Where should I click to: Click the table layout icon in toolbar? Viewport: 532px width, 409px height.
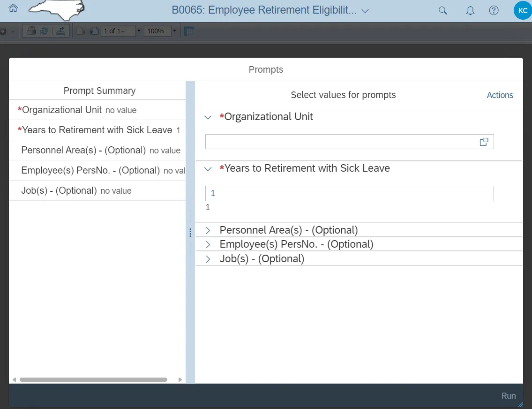tap(188, 31)
